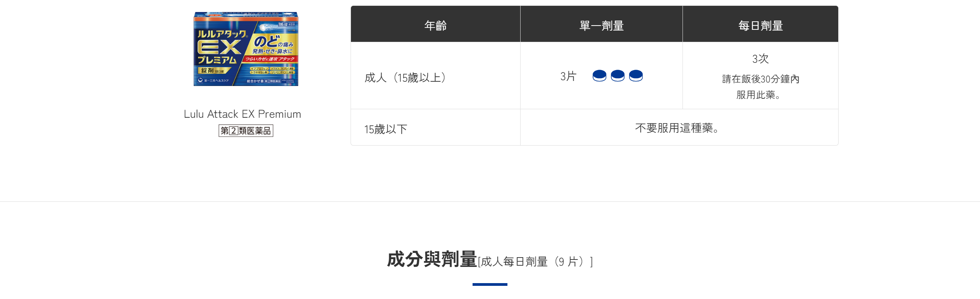Click the 成人（15歲以上） age cell
Viewport: 980px width, 299px height.
(x=406, y=77)
